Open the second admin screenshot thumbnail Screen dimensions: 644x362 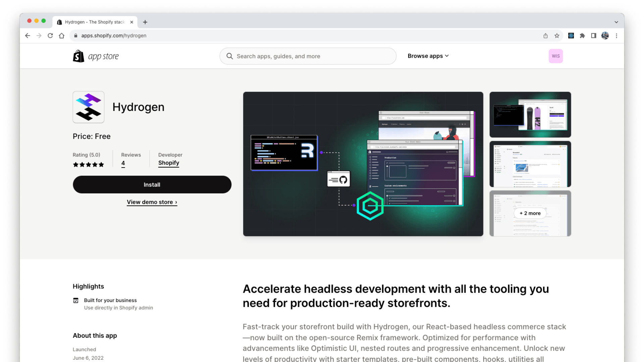click(x=530, y=164)
